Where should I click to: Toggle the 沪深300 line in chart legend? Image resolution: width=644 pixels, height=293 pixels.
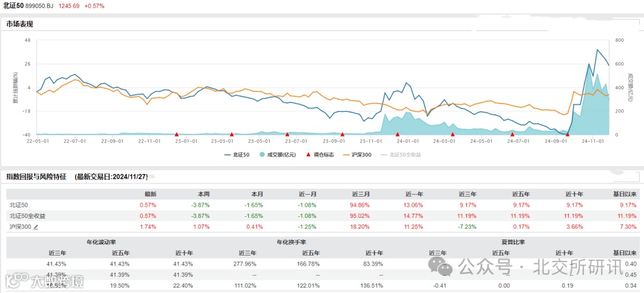[357, 155]
